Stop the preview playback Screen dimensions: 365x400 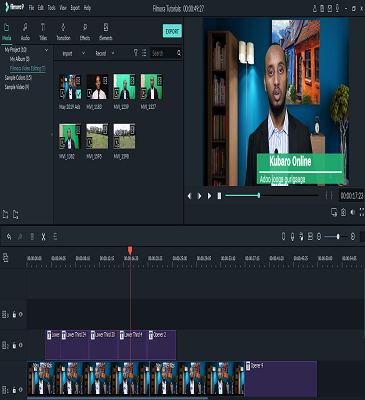(219, 196)
